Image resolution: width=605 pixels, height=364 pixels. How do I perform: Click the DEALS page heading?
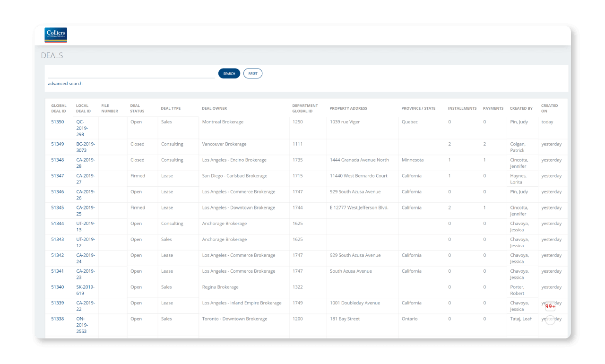(52, 55)
